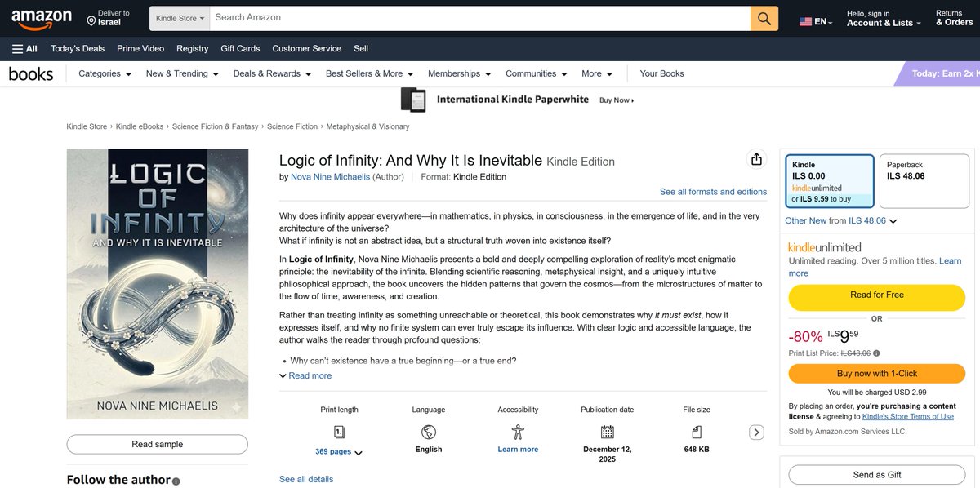Image resolution: width=980 pixels, height=488 pixels.
Task: Select the Paperback format option
Action: coord(924,182)
